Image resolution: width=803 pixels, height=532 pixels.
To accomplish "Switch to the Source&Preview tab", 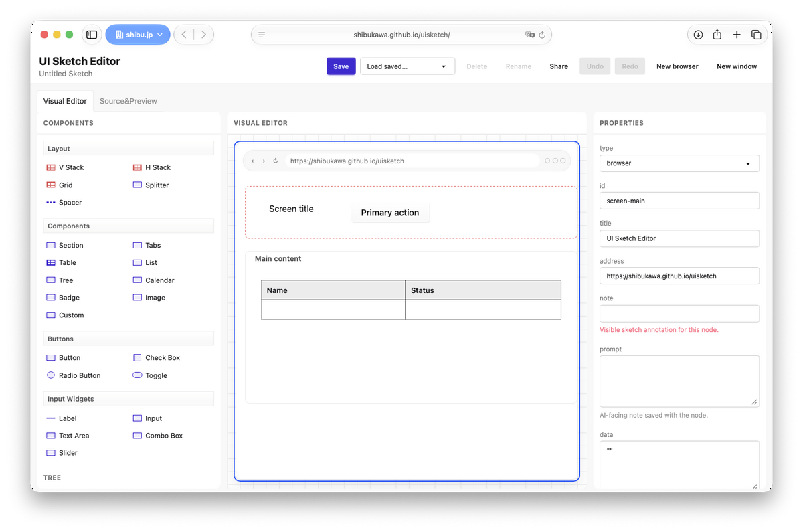I will [128, 101].
